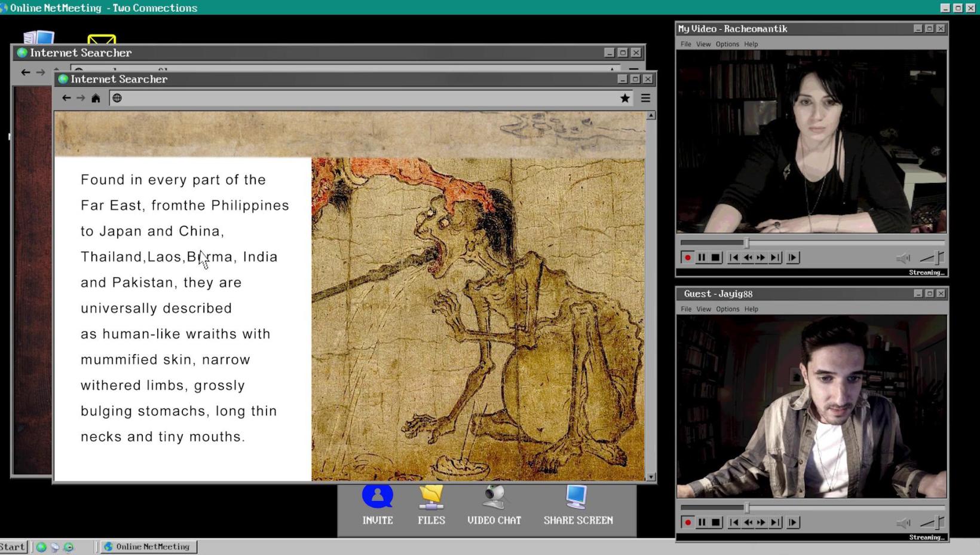Open Options menu in My Video window
The height and width of the screenshot is (555, 980).
pyautogui.click(x=727, y=44)
